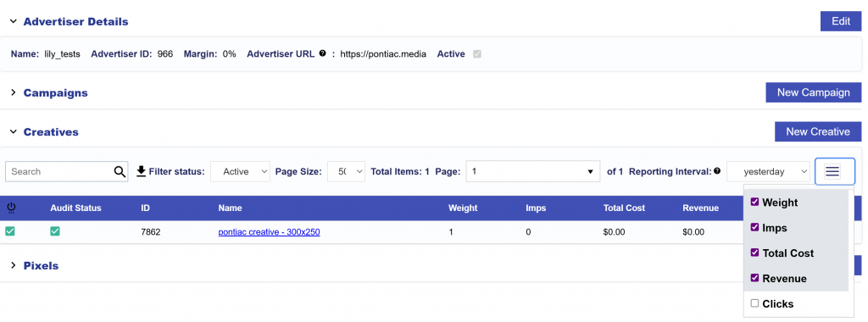The image size is (868, 322).
Task: Sort by the Revenue column header
Action: 701,208
